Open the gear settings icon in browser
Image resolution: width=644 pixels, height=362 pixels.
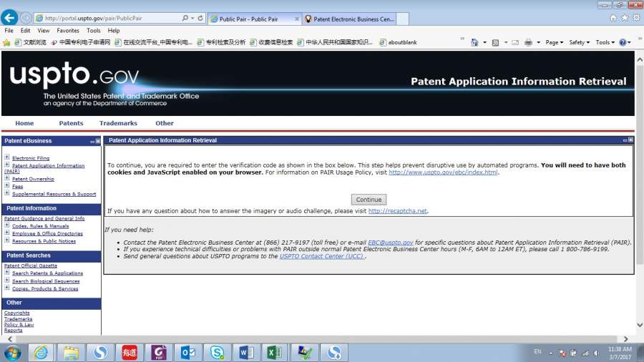[x=636, y=18]
